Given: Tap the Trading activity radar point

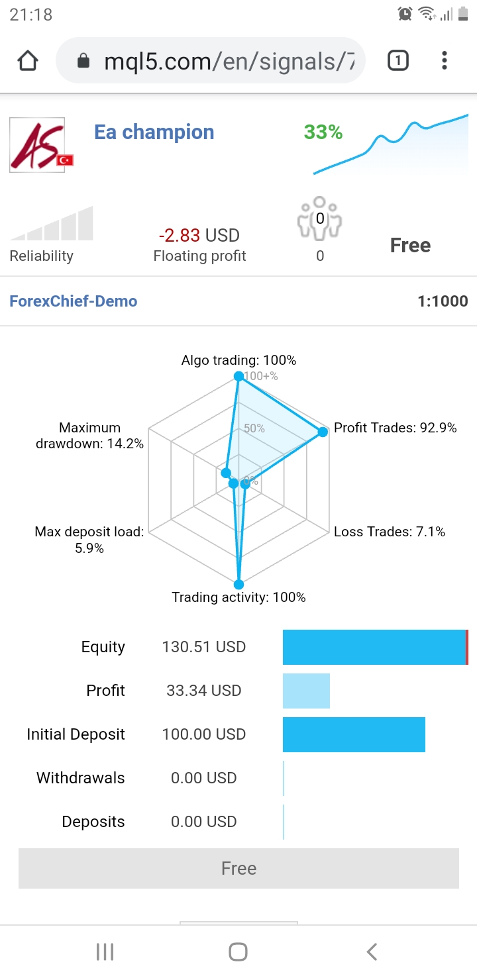Looking at the screenshot, I should point(238,585).
